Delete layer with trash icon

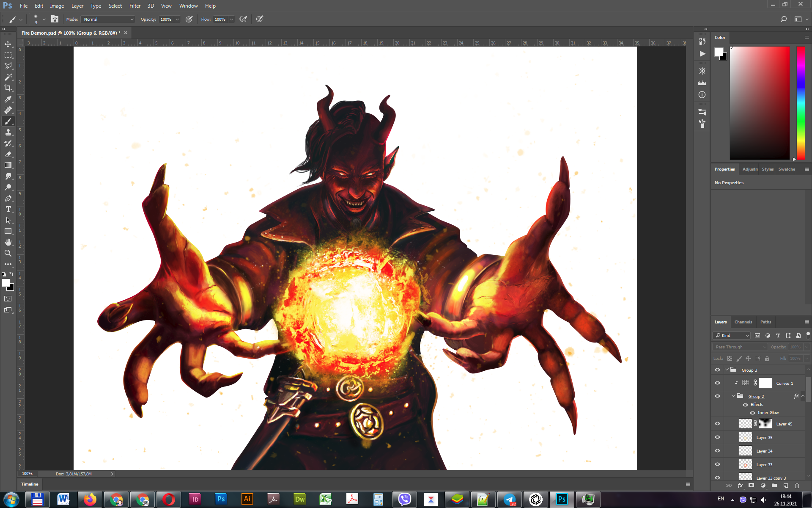797,486
